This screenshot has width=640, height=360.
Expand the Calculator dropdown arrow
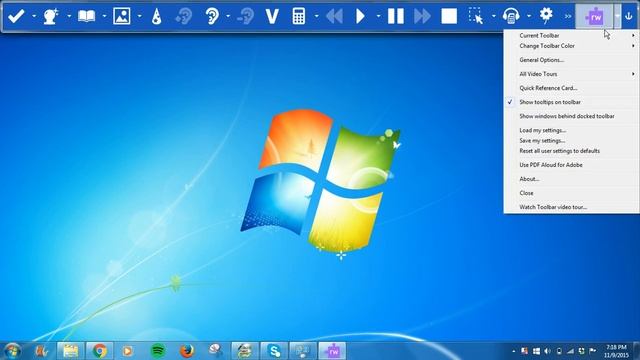point(316,16)
